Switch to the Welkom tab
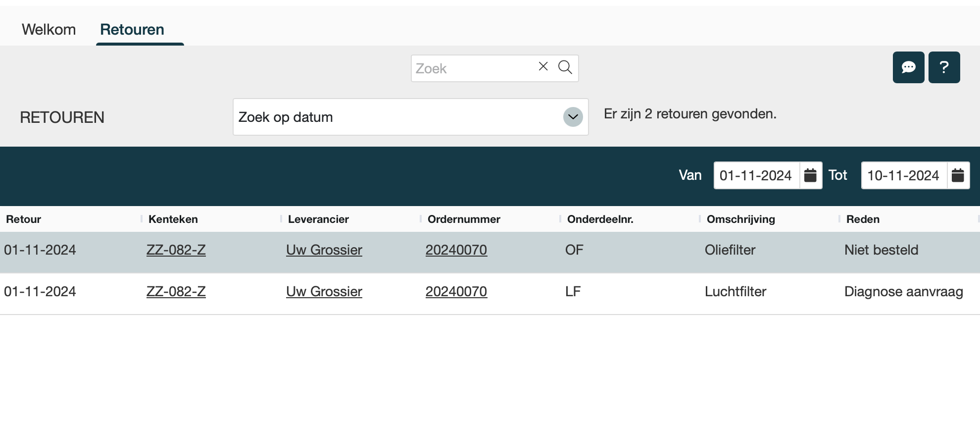 pos(49,29)
